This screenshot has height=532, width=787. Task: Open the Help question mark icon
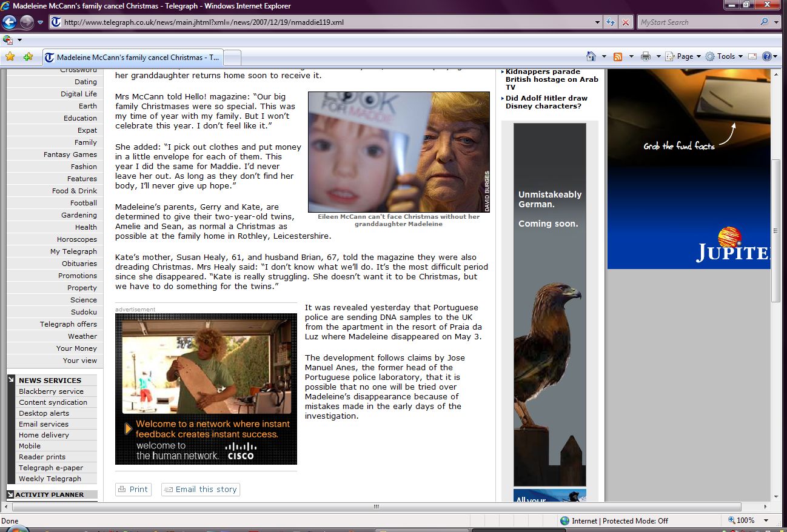pyautogui.click(x=766, y=56)
